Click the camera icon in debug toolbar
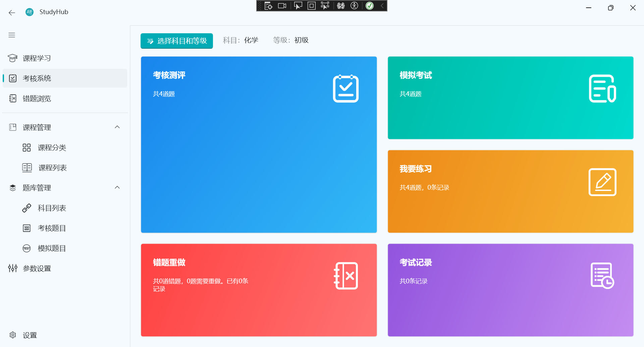Viewport: 644px width, 347px height. tap(282, 6)
